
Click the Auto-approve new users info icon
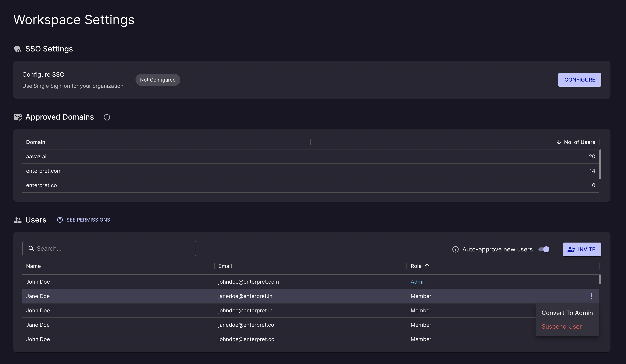(x=455, y=249)
